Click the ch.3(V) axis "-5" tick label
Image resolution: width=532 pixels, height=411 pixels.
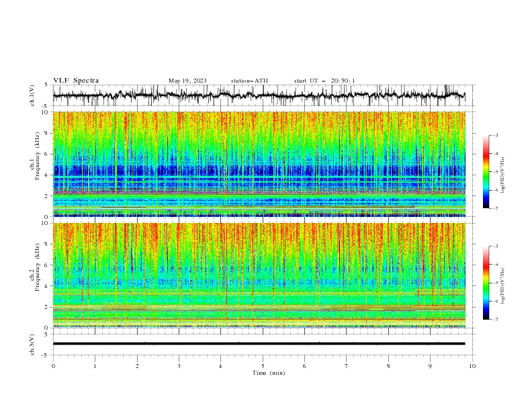[46, 355]
